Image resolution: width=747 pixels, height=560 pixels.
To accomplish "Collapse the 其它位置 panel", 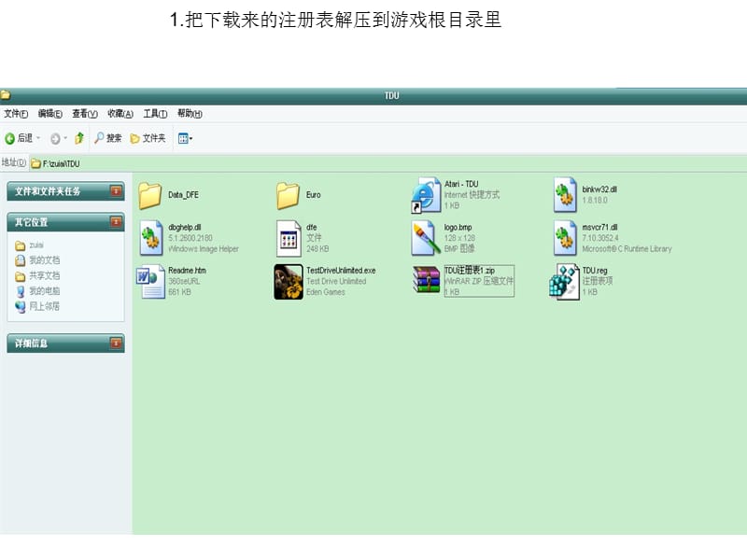I will (116, 222).
